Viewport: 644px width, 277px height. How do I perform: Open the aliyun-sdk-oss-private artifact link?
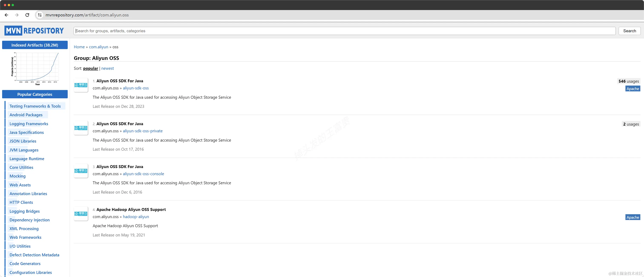(x=143, y=131)
